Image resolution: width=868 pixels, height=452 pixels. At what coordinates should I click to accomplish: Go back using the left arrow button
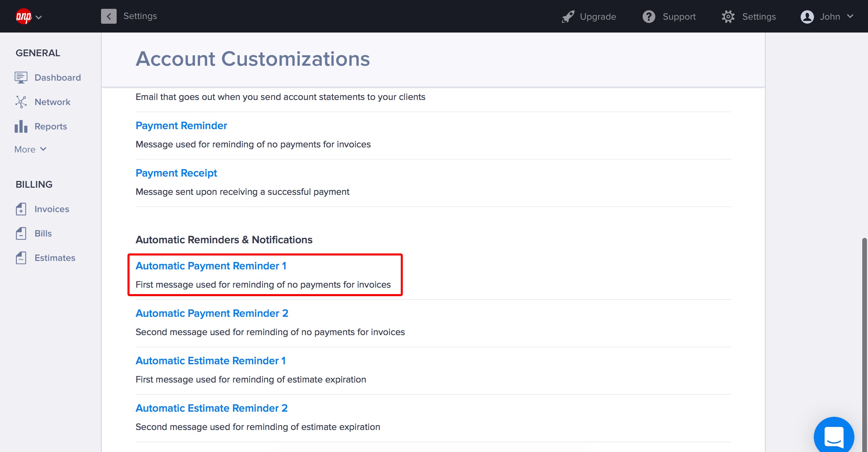(108, 16)
